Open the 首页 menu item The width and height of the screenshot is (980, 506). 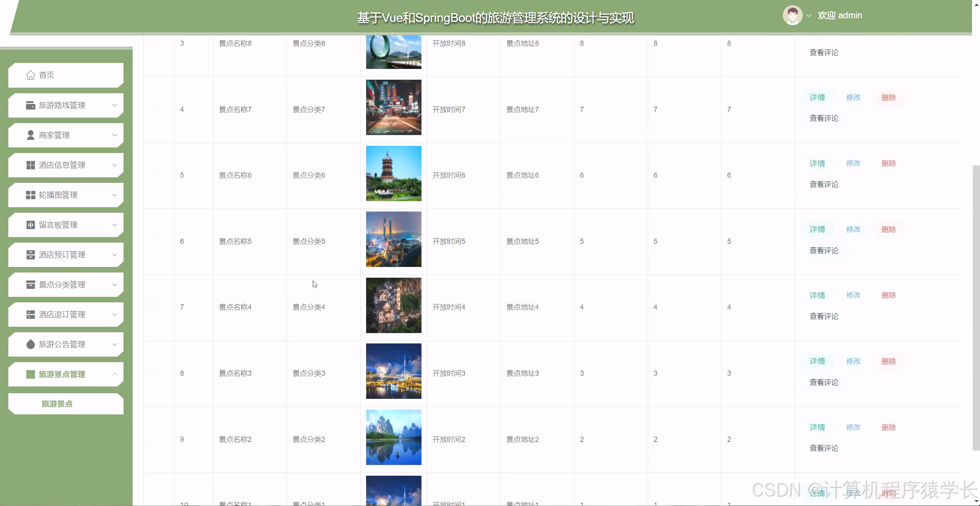[x=66, y=75]
